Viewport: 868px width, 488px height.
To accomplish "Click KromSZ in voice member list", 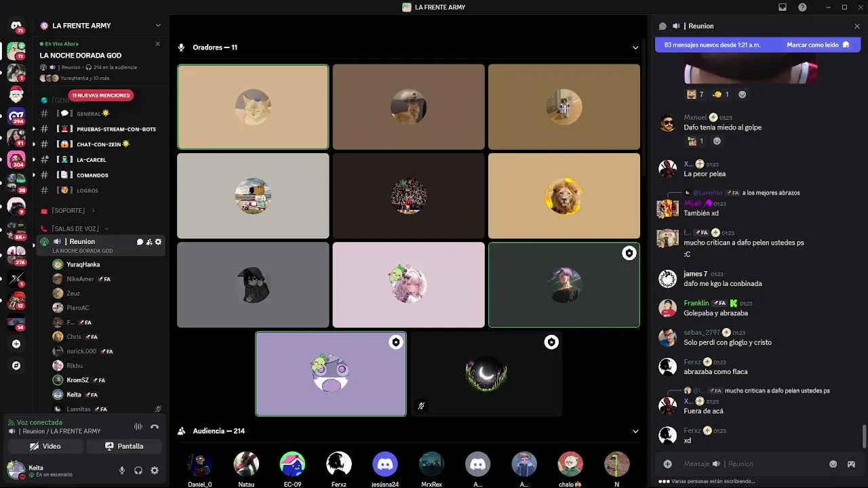I will coord(77,380).
